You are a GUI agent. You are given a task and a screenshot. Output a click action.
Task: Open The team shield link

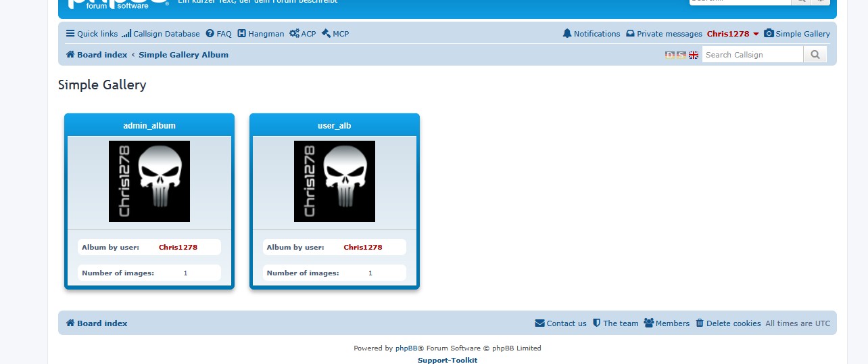[x=615, y=323]
